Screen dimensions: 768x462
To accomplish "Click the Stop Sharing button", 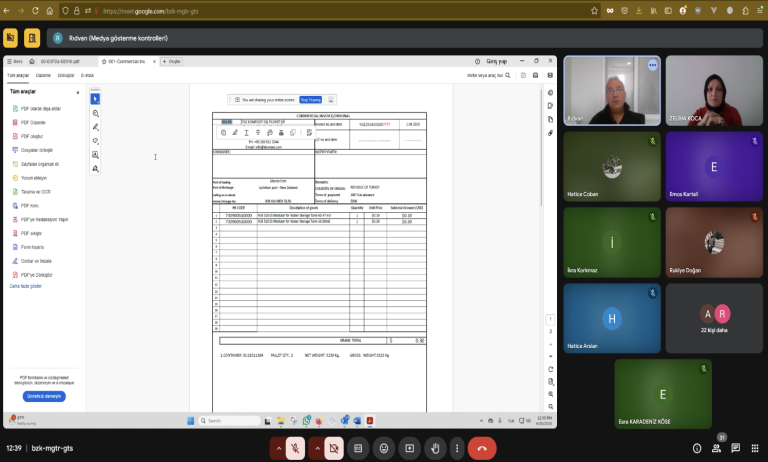I will [309, 100].
